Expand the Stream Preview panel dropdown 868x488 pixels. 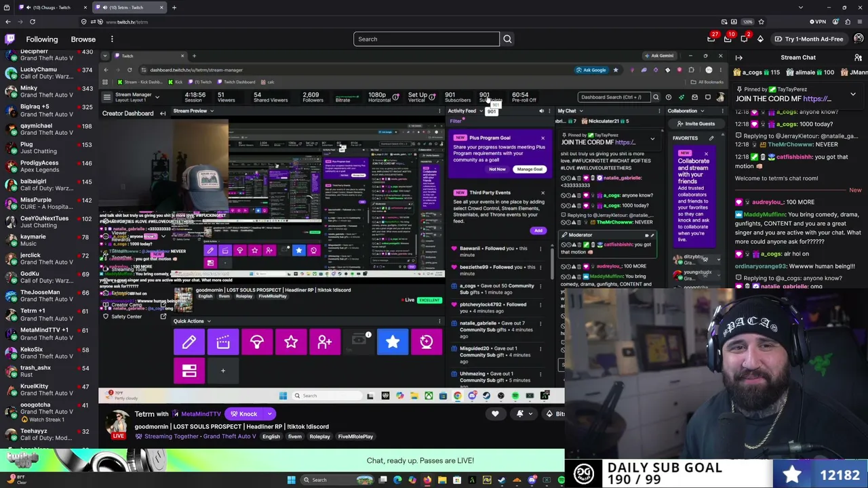point(212,111)
